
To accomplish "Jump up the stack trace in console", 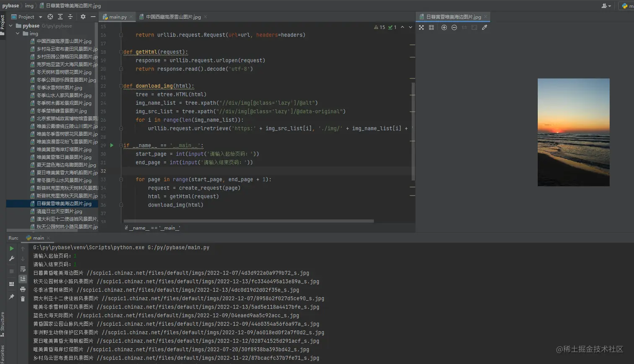I will 23,248.
